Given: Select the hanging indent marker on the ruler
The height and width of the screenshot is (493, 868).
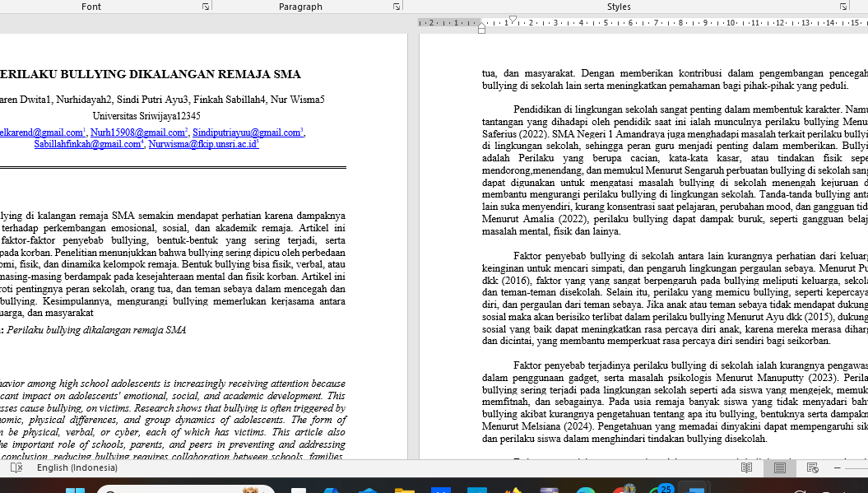Looking at the screenshot, I should 481,26.
